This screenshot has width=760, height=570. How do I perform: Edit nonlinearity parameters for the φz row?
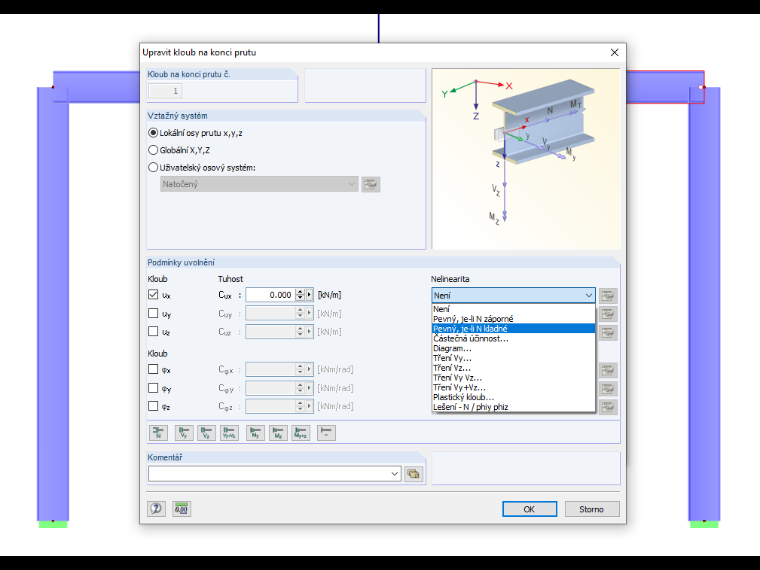pos(608,407)
